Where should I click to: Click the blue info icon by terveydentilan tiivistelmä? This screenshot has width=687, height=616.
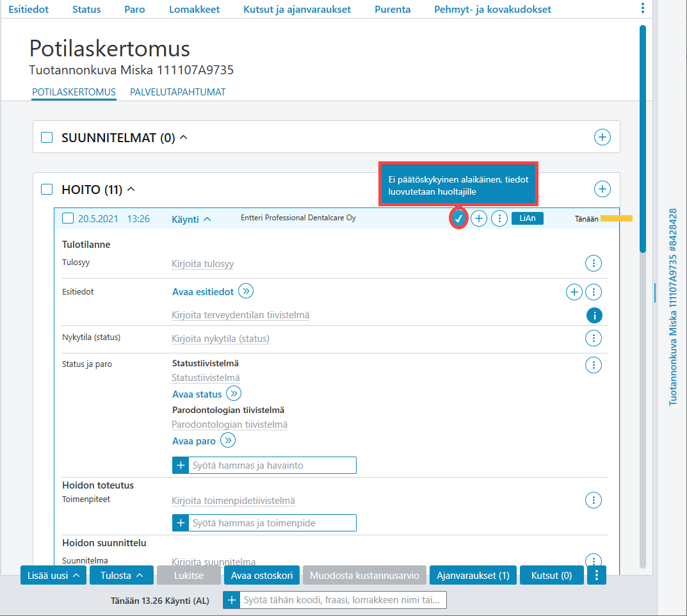pyautogui.click(x=594, y=316)
